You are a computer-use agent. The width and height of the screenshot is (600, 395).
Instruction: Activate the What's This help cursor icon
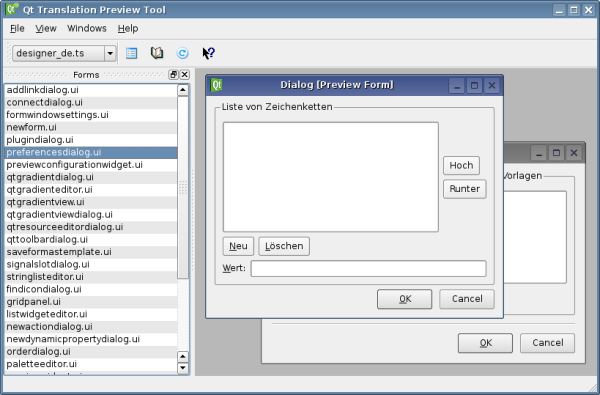(209, 53)
